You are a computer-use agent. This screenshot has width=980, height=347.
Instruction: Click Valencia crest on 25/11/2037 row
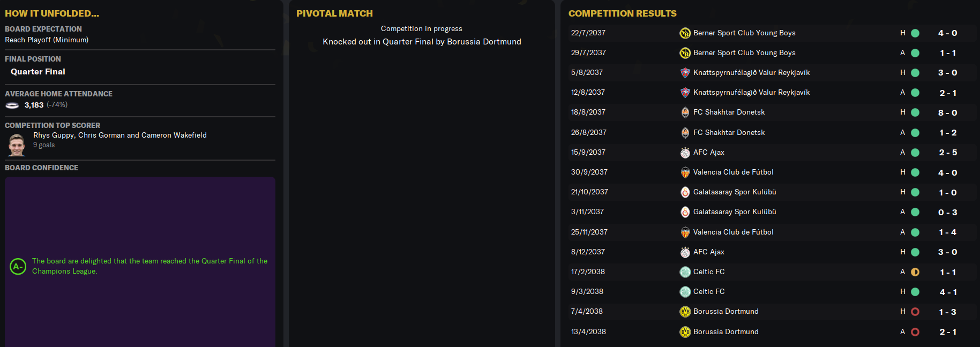(685, 232)
